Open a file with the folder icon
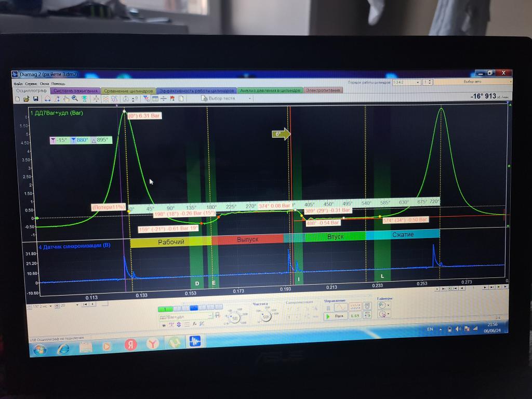 coord(26,99)
